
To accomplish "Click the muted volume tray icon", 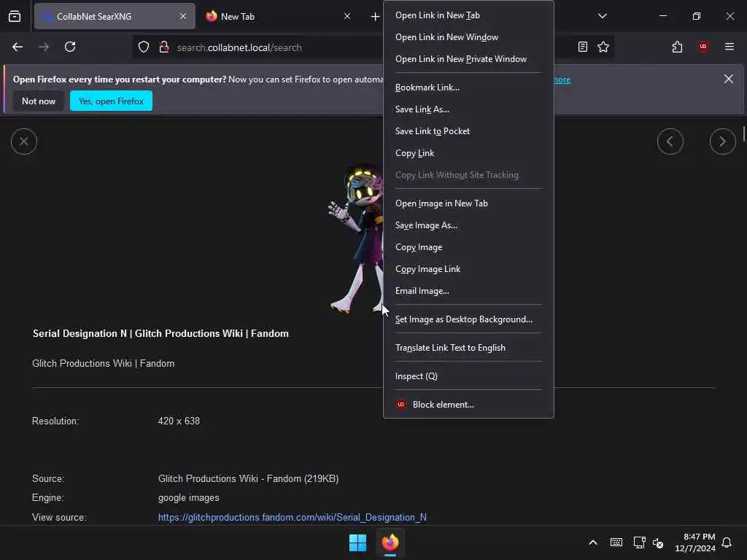I will (x=658, y=542).
